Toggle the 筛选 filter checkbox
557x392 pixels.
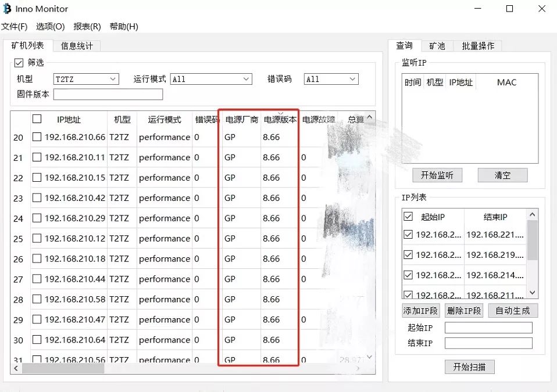(19, 63)
